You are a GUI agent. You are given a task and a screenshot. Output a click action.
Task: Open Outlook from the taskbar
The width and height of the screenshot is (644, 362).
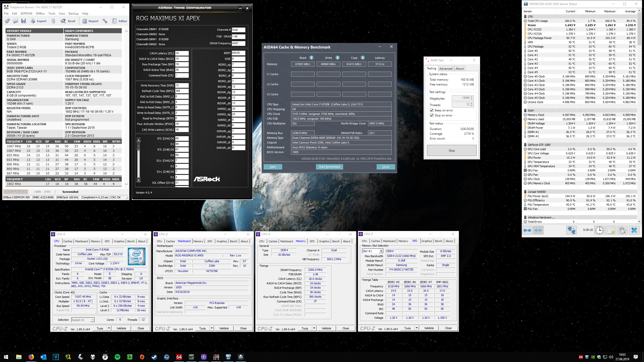click(43, 357)
